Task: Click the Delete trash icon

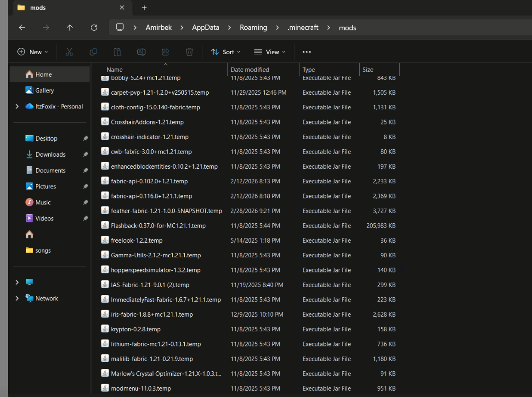Action: pos(189,52)
